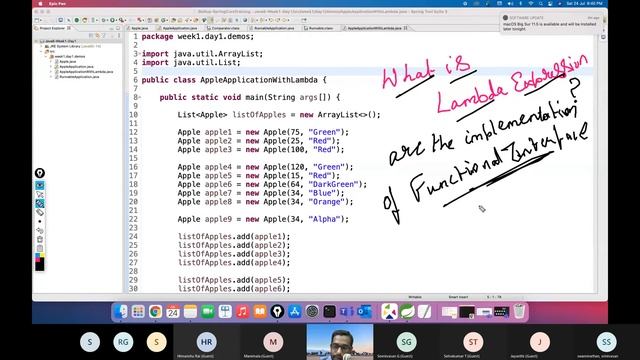Switch to the RunnableApplication.java editor tab

[273, 28]
